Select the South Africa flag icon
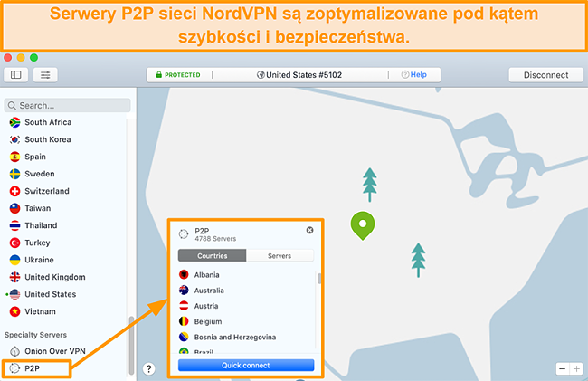588x381 pixels. (15, 122)
